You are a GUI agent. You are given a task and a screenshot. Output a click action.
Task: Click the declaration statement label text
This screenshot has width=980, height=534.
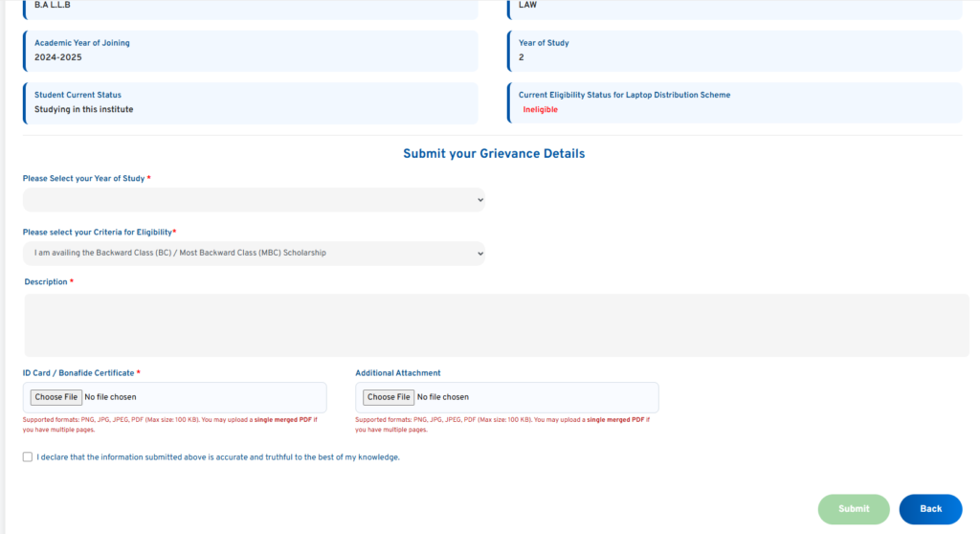pyautogui.click(x=218, y=457)
